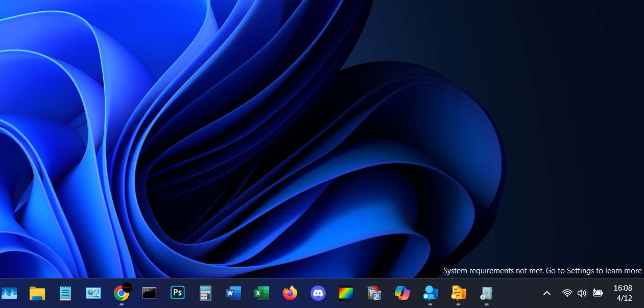Launch the Calculator app
Image resolution: width=644 pixels, height=308 pixels.
click(205, 293)
